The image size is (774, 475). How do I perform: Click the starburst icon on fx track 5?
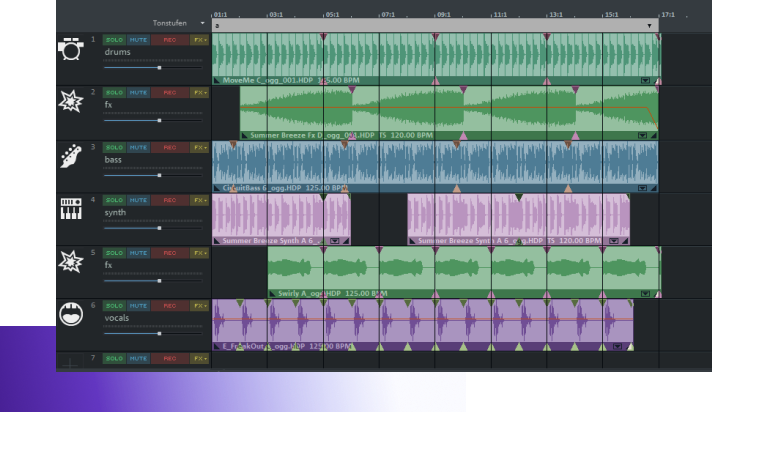click(x=71, y=261)
